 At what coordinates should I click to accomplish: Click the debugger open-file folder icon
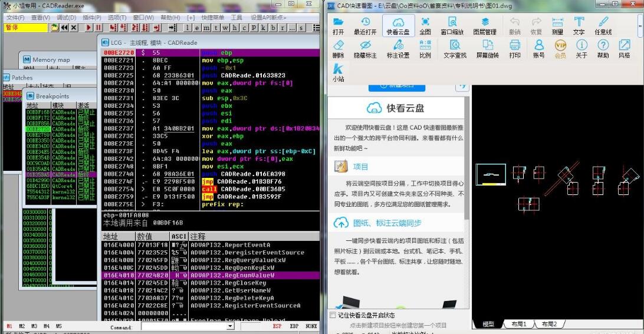click(55, 28)
